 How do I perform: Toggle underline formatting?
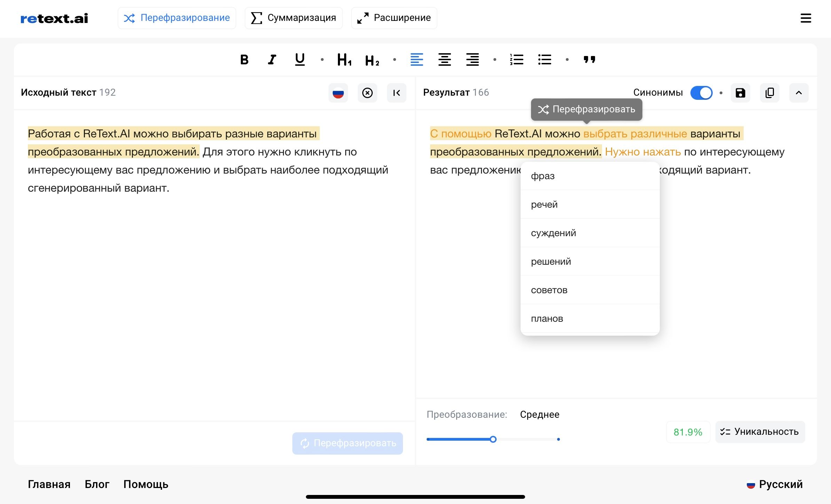pyautogui.click(x=300, y=59)
